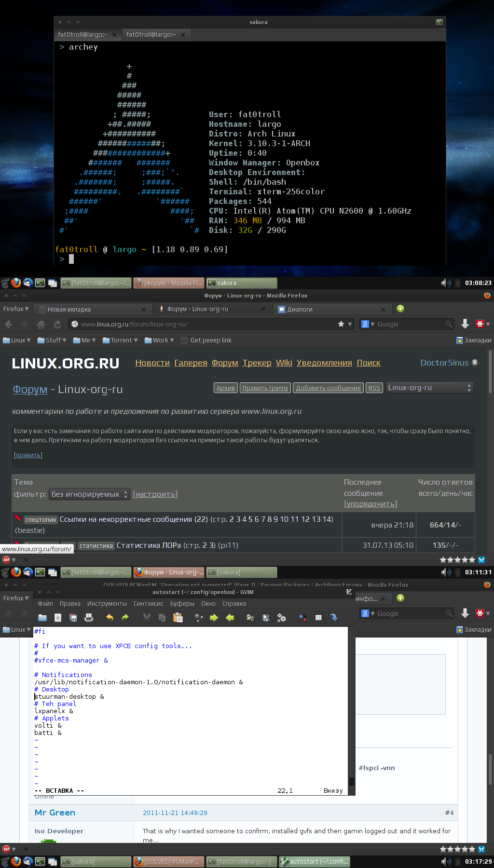This screenshot has height=868, width=494.
Task: Click the [упорядочить] sort link
Action: pos(370,504)
